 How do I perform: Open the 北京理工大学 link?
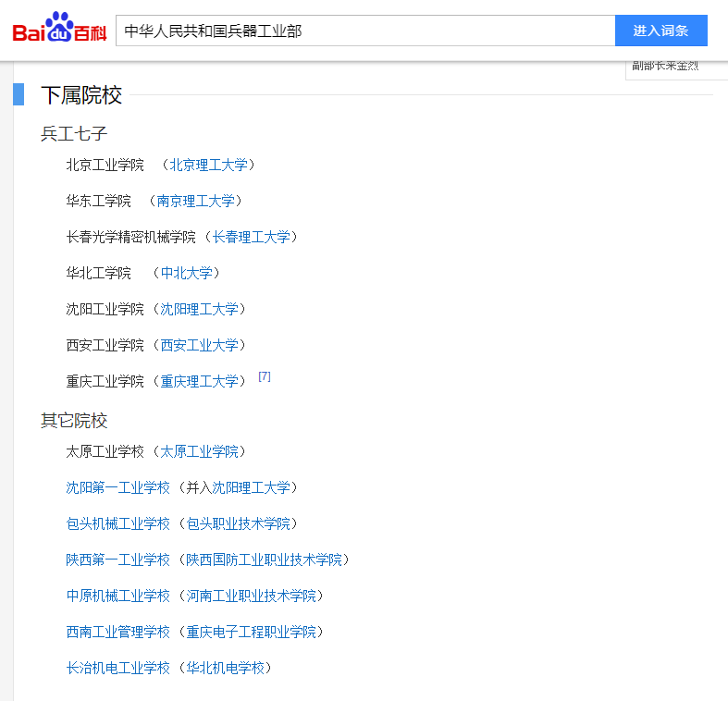click(x=208, y=165)
